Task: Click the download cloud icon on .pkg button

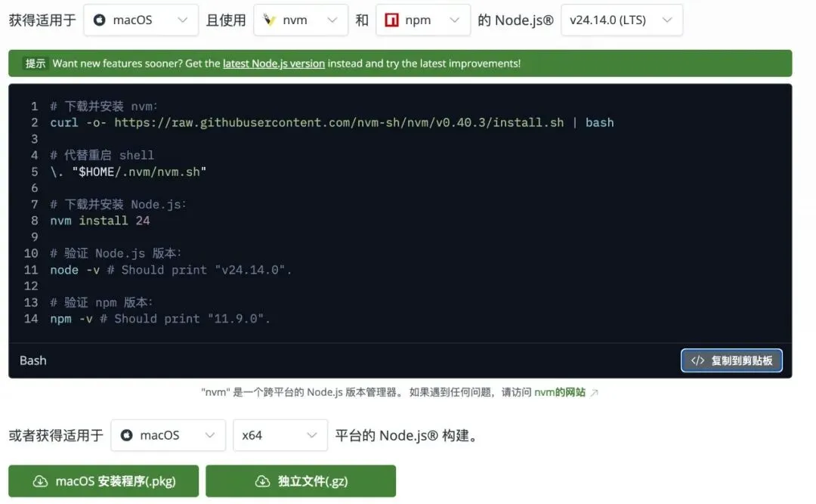Action: coord(40,481)
